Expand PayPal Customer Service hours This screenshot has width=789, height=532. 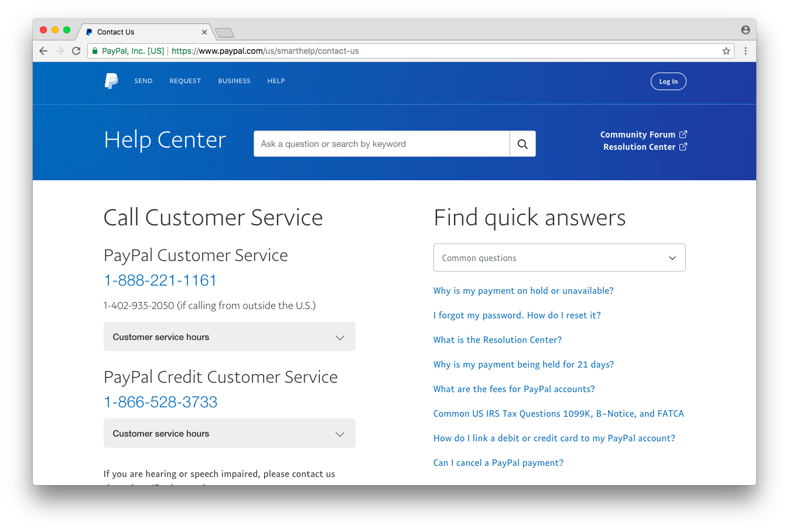click(x=230, y=337)
